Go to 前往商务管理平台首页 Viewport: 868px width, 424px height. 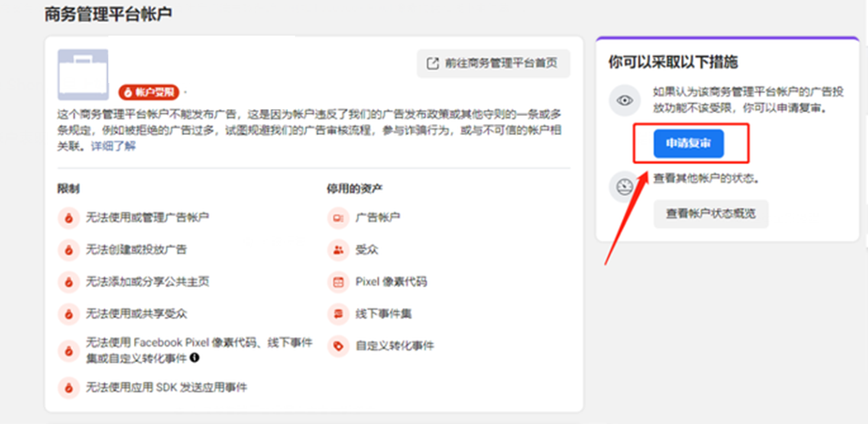pyautogui.click(x=494, y=63)
